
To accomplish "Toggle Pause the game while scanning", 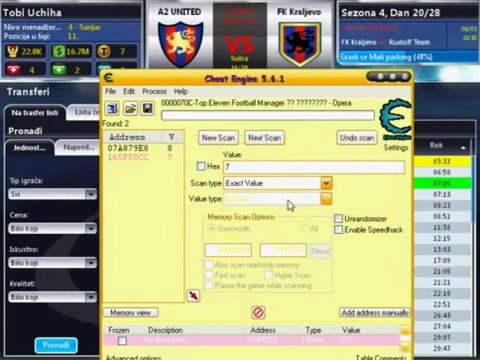I will 209,285.
